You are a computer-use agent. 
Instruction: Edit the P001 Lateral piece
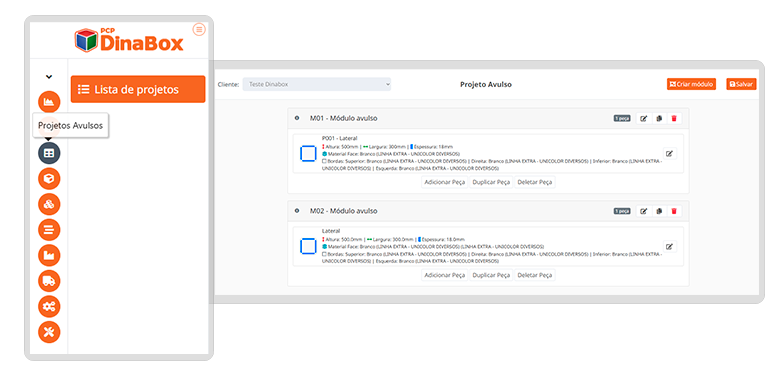670,154
